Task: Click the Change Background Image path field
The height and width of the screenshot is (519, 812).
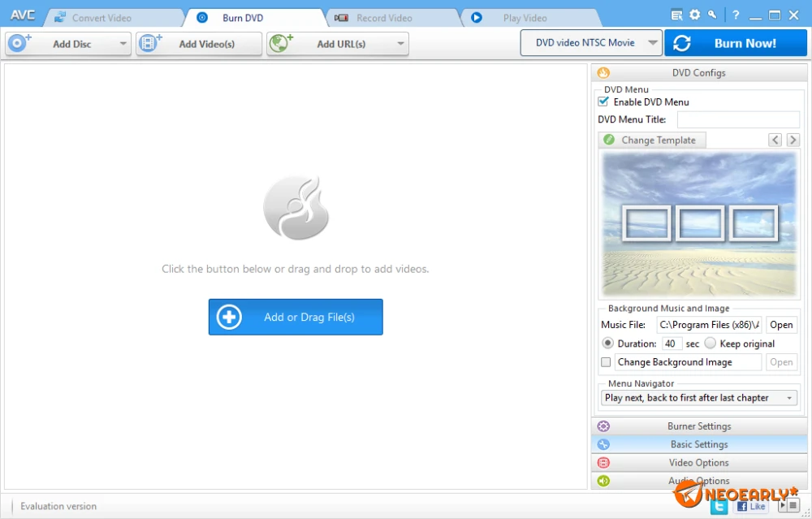Action: (688, 362)
